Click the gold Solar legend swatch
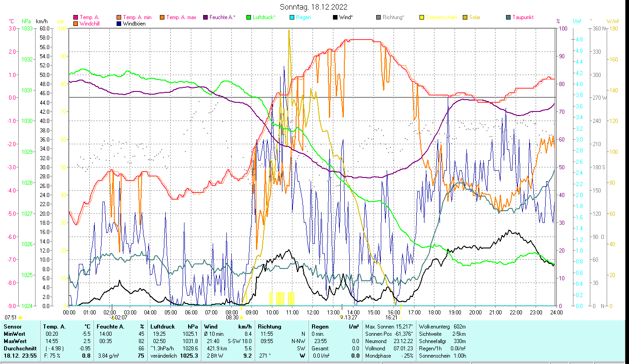Viewport: 629px width, 364px height. (x=465, y=18)
